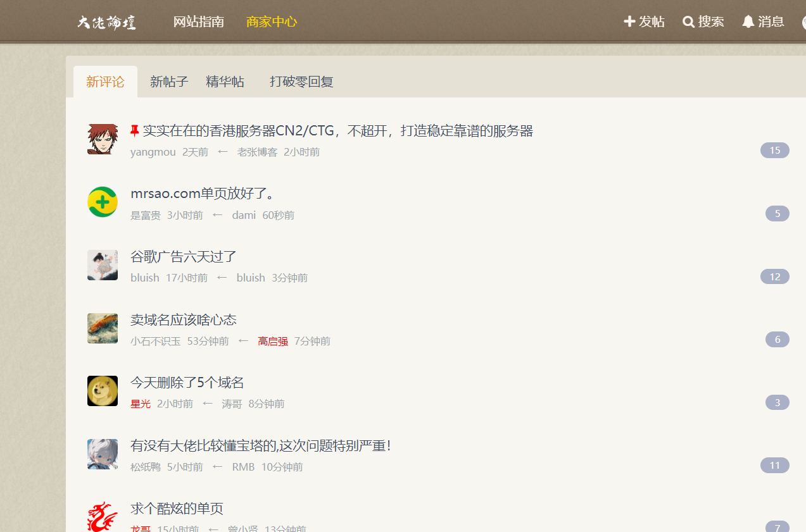Screen dimensions: 806x532
Task: Click the anime avatar of 松纸鸭
Action: tap(103, 454)
